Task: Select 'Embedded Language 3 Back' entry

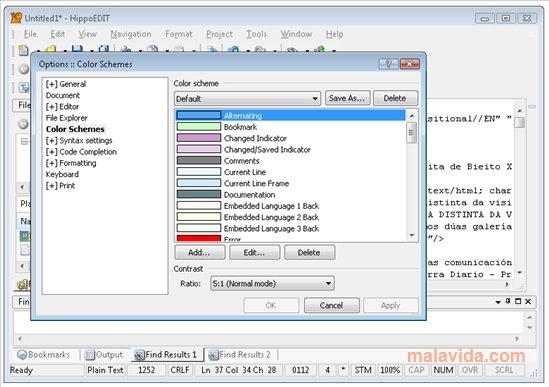Action: pyautogui.click(x=291, y=228)
